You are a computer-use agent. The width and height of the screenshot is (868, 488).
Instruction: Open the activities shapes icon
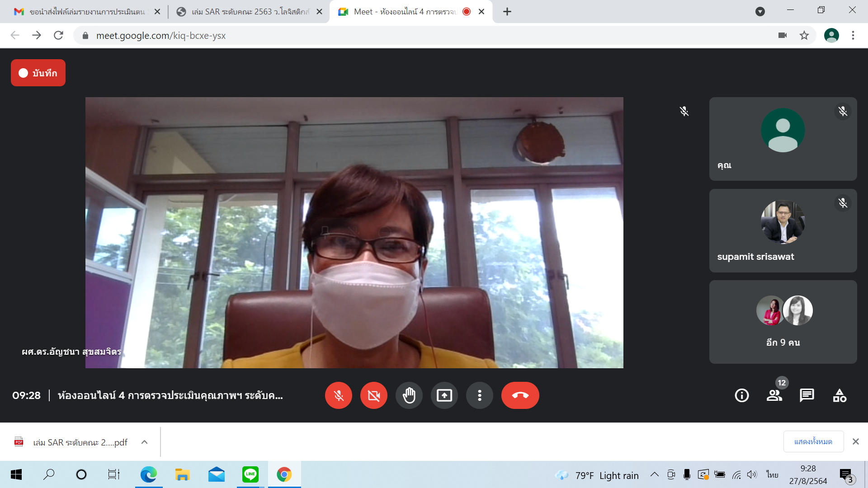pos(840,395)
